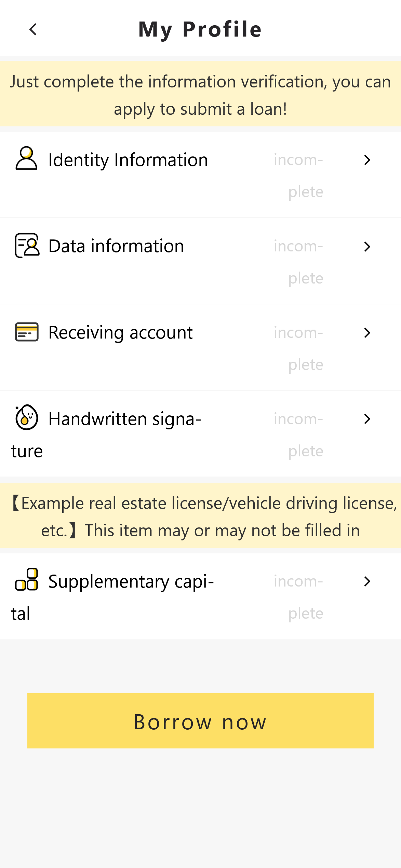Screen dimensions: 401x868
Task: Tap incomplete status beside Receiving account
Action: click(298, 348)
